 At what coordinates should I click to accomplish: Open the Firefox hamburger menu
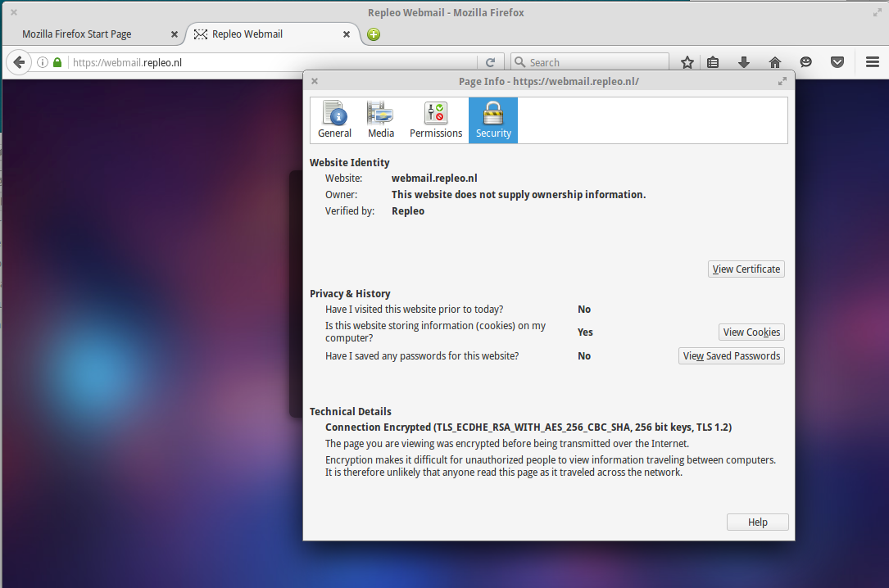pyautogui.click(x=873, y=62)
